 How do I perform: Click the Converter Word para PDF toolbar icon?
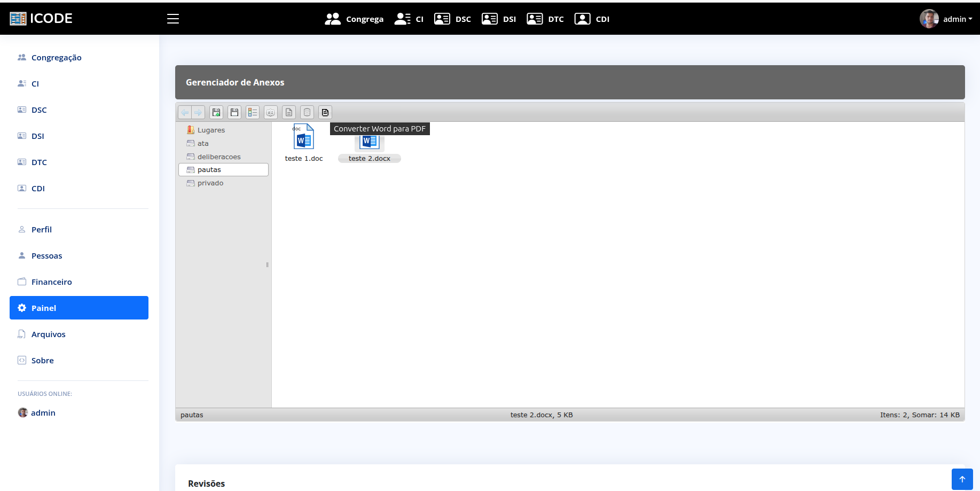tap(325, 112)
